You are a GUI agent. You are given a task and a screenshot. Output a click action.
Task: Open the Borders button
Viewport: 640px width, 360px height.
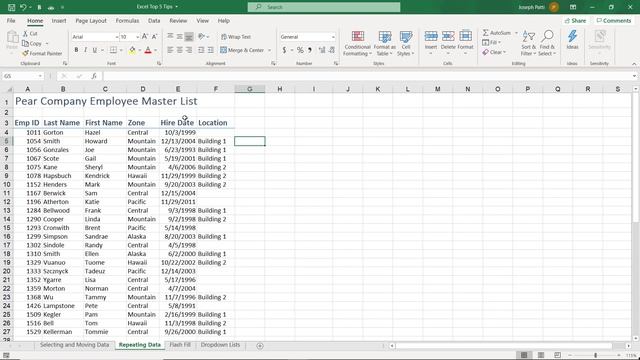[x=113, y=50]
